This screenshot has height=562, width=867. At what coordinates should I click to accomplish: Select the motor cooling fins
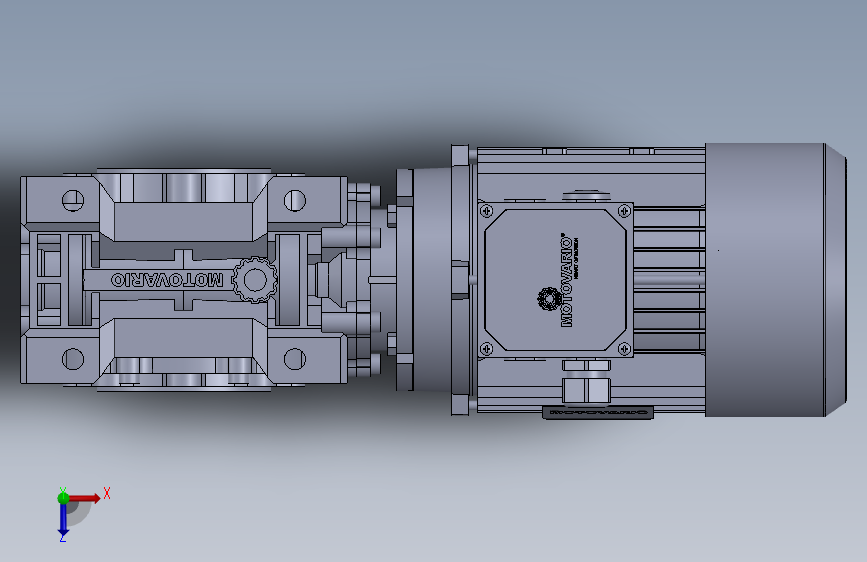click(669, 280)
